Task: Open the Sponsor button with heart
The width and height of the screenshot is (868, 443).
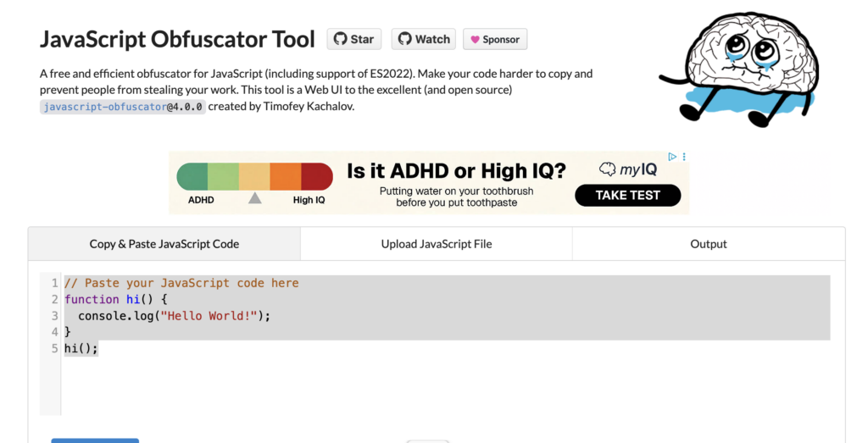Action: click(495, 39)
